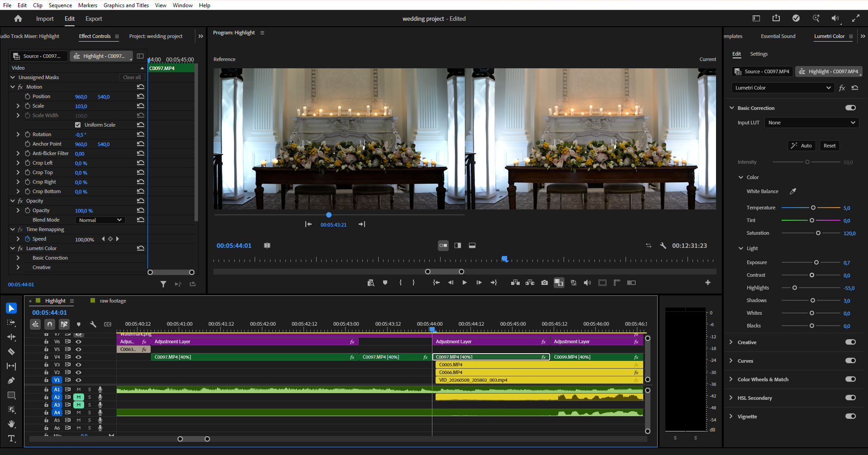This screenshot has width=868, height=455.
Task: Collapse the Motion effect properties
Action: pyautogui.click(x=13, y=87)
